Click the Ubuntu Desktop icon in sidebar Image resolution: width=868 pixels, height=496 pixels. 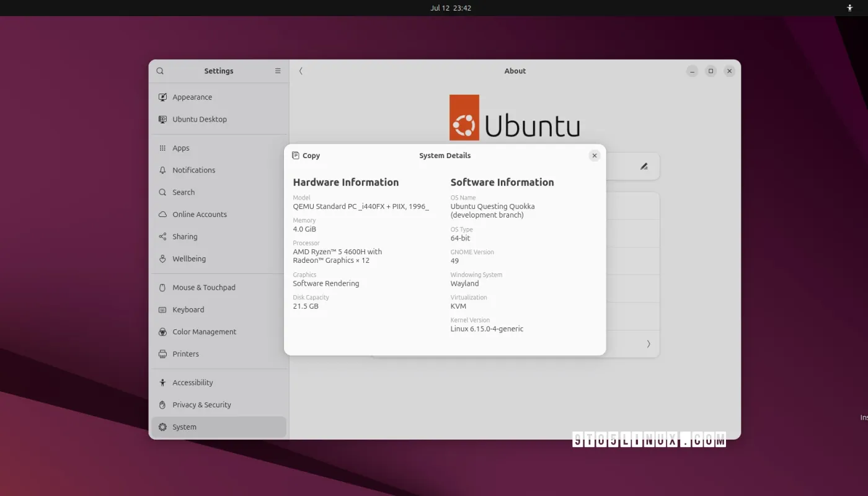coord(162,120)
